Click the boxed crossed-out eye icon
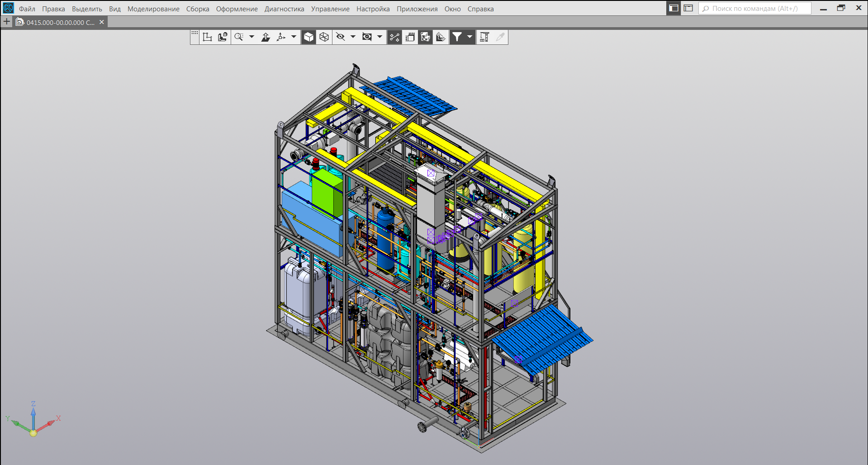The height and width of the screenshot is (465, 868). 367,37
